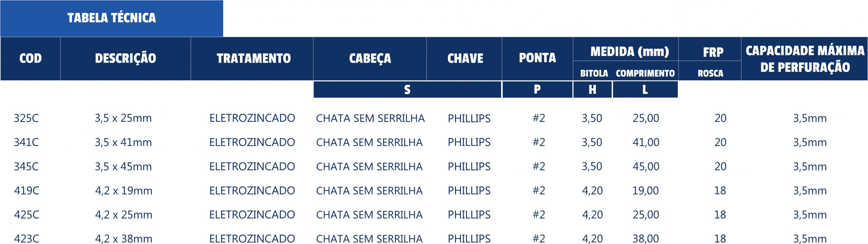Select the H label box
Viewport: 868px width, 244px height.
[x=592, y=89]
